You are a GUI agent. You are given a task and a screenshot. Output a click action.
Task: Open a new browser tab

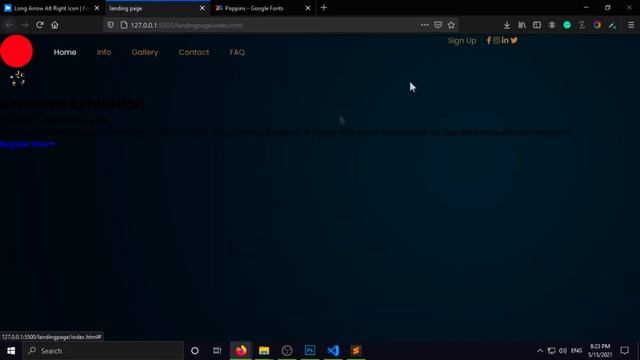(x=324, y=8)
